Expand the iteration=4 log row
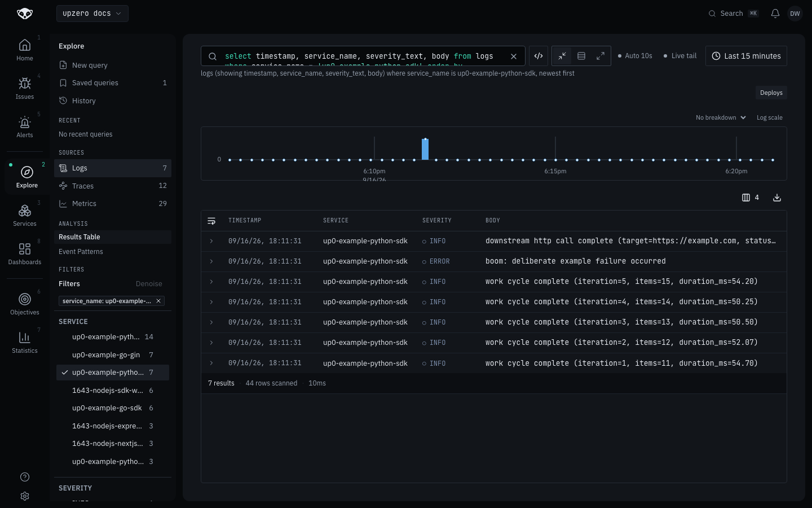 pyautogui.click(x=211, y=302)
